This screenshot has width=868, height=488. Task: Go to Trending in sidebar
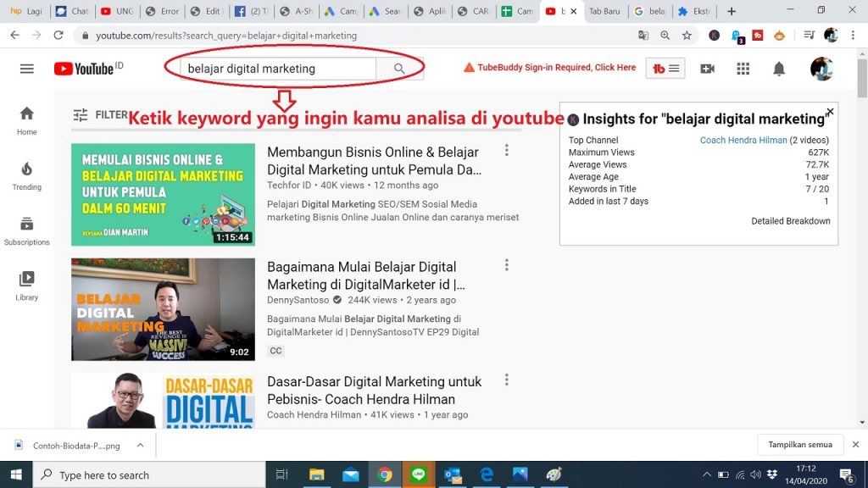click(26, 175)
